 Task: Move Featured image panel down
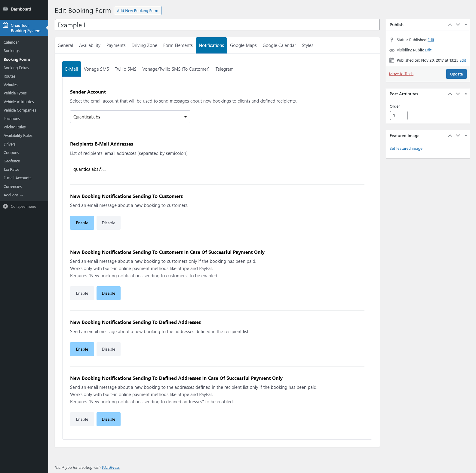458,136
